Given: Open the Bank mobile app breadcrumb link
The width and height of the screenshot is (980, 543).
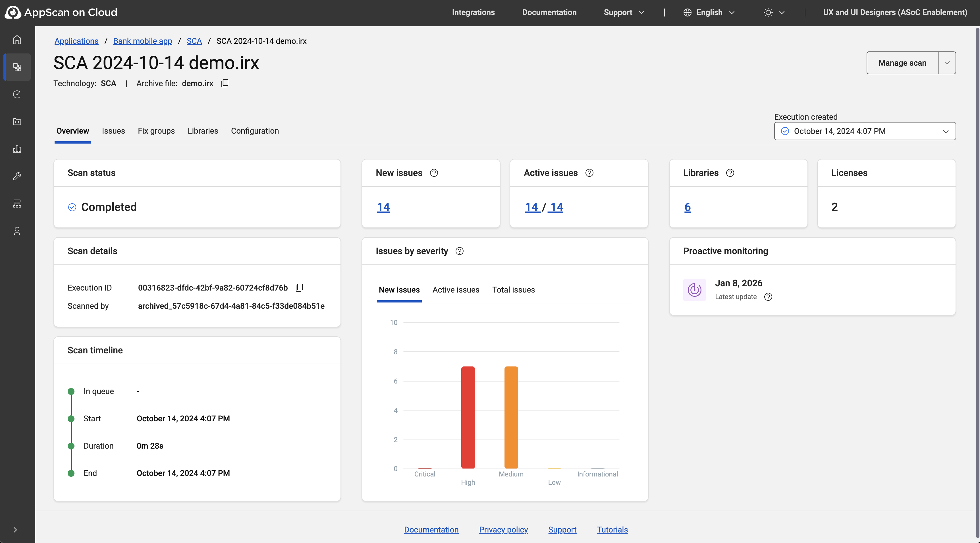Looking at the screenshot, I should click(x=142, y=41).
